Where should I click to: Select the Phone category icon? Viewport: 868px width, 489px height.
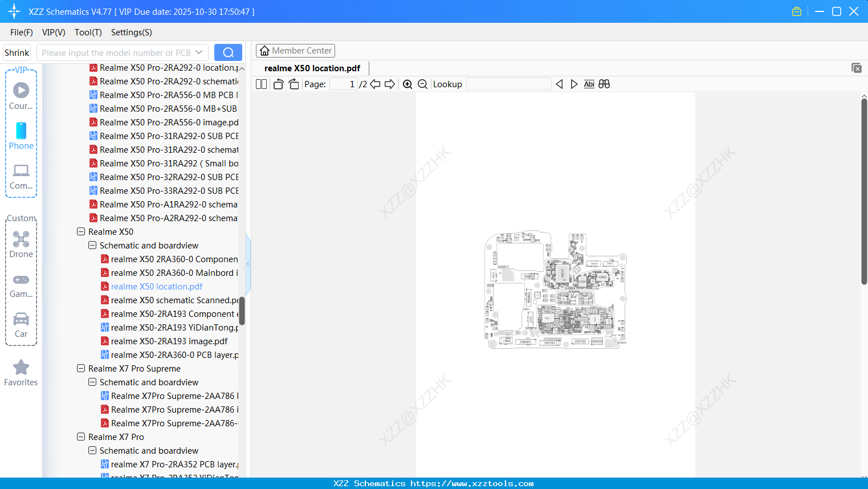point(21,136)
